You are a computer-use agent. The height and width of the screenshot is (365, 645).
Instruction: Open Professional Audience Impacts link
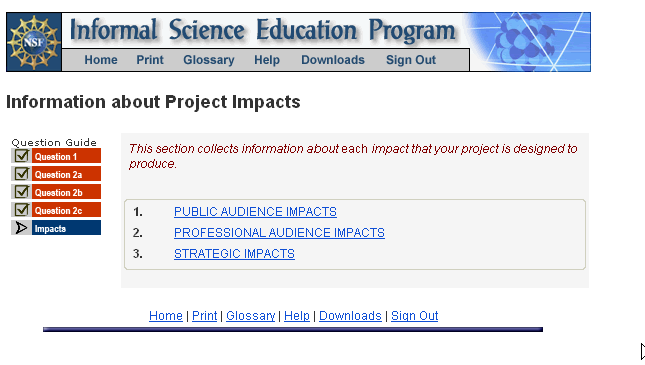(279, 233)
